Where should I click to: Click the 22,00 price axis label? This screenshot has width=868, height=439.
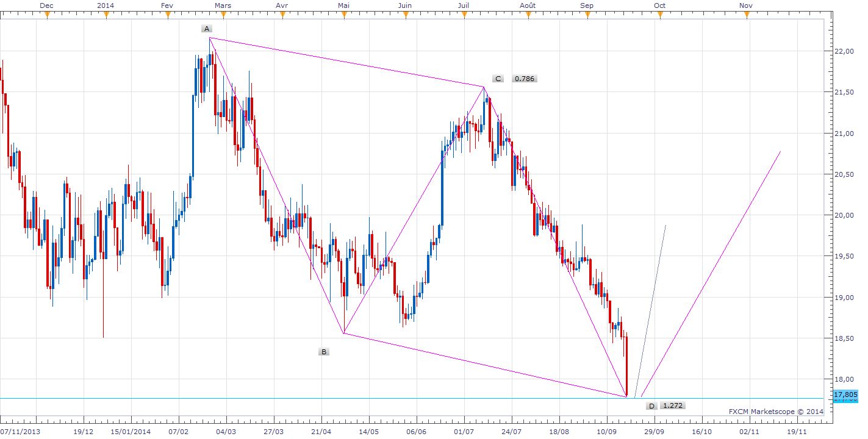coord(844,51)
